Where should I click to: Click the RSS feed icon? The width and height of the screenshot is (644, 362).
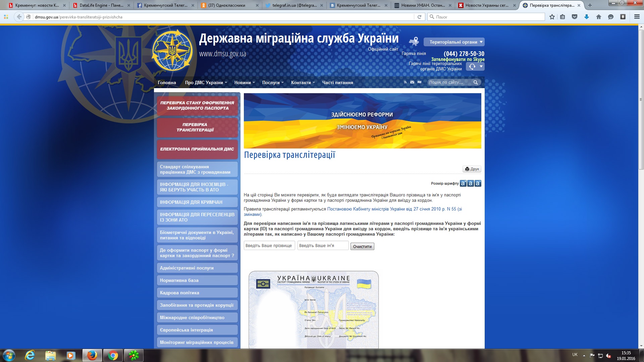pos(405,82)
